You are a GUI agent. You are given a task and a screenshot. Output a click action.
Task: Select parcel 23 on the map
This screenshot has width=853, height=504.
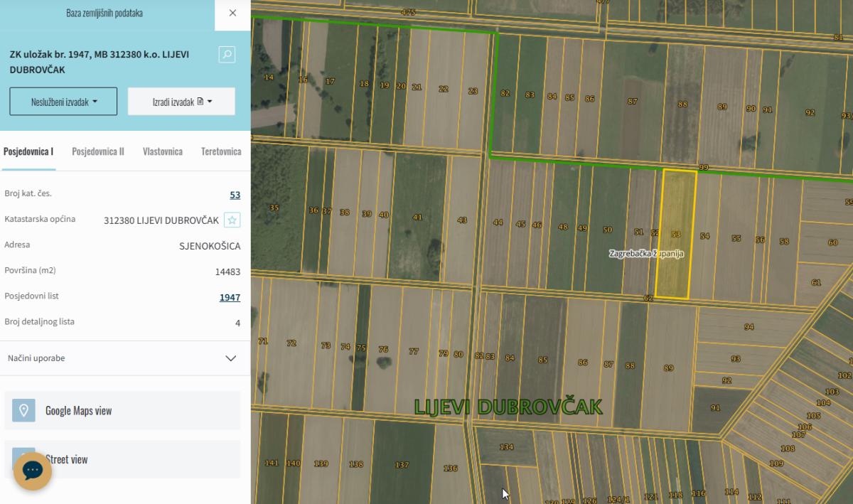tap(473, 90)
